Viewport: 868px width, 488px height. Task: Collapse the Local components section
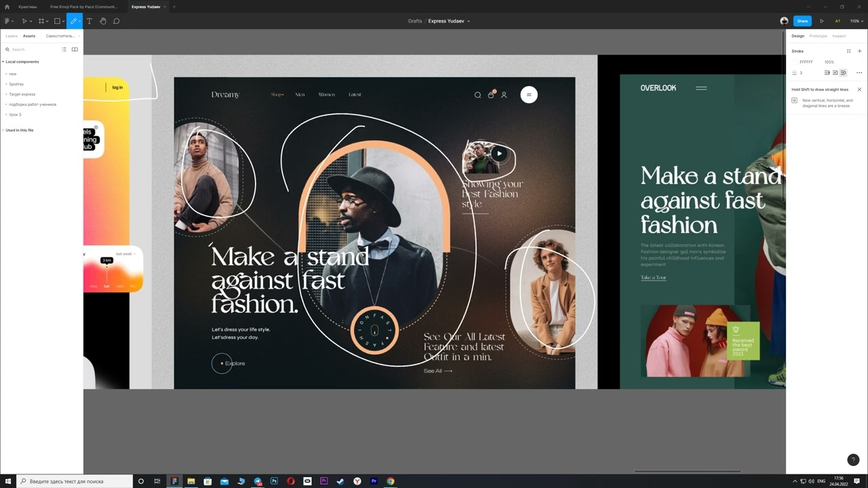point(3,62)
